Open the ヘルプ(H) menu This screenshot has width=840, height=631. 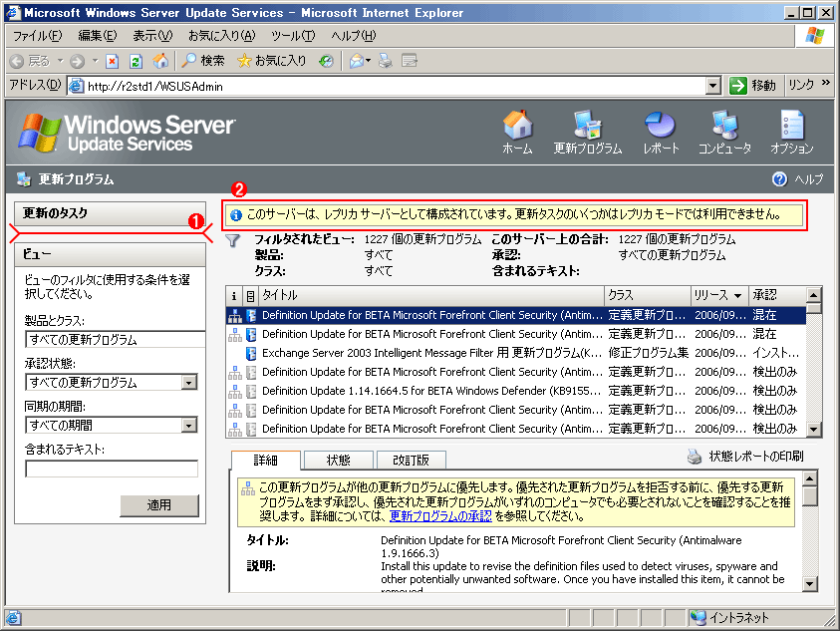354,36
